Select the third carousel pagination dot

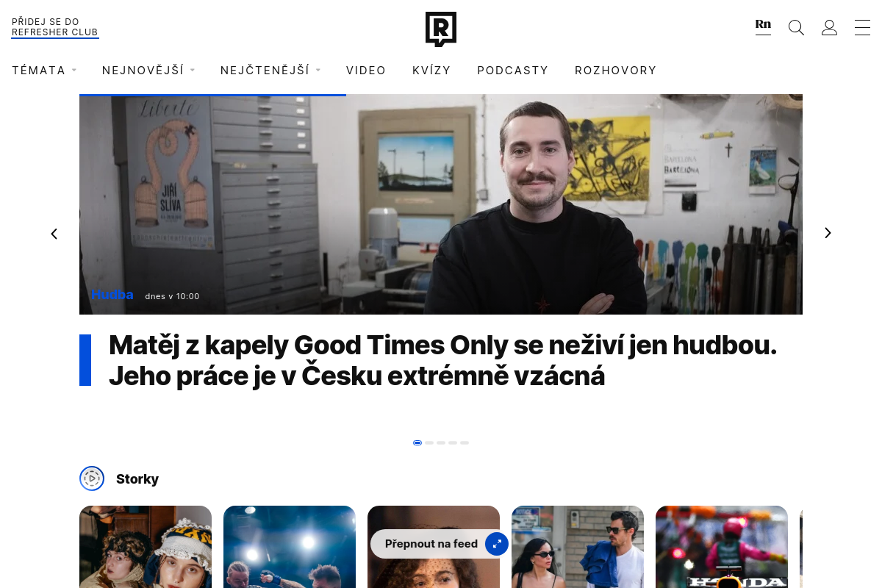tap(441, 442)
